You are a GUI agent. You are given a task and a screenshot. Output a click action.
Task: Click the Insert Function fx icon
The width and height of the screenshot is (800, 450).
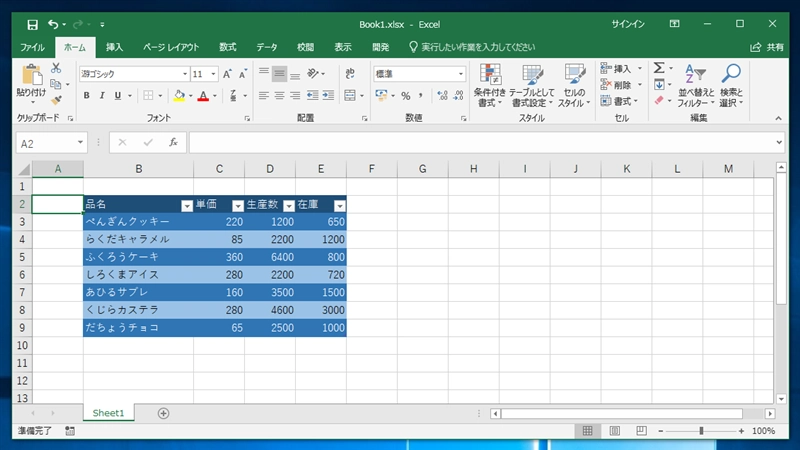(x=173, y=142)
